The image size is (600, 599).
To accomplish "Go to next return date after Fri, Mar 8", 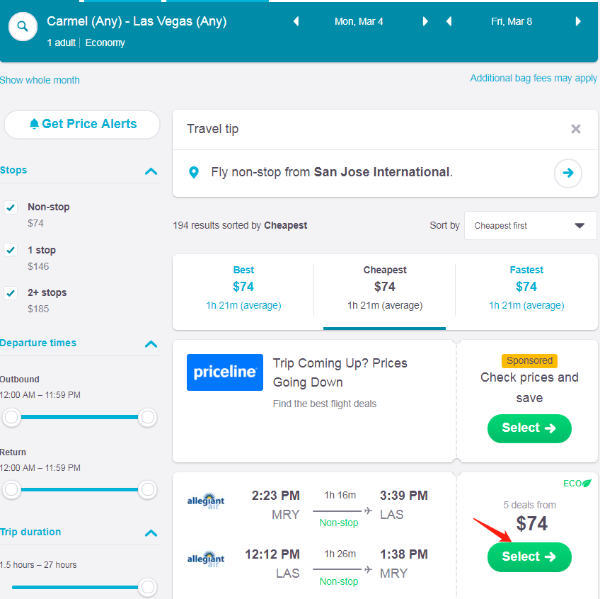I will [x=578, y=21].
